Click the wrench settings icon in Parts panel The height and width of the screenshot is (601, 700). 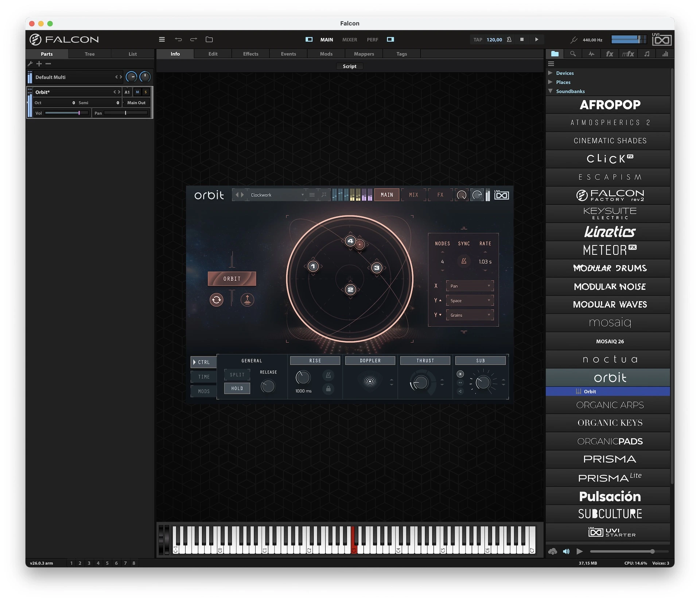[x=30, y=64]
